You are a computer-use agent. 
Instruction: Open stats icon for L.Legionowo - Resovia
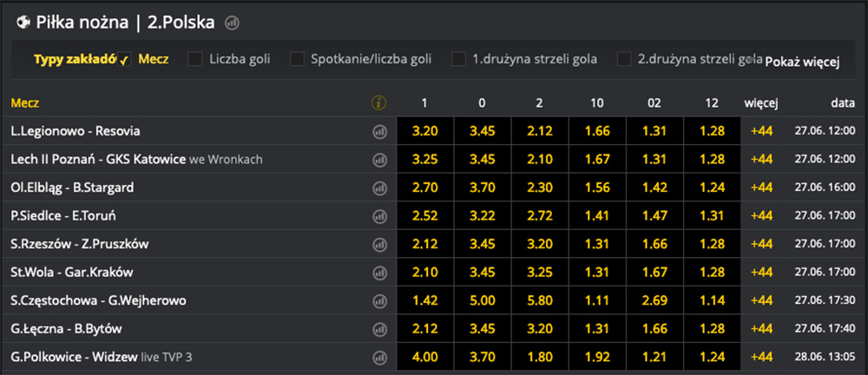tap(379, 131)
